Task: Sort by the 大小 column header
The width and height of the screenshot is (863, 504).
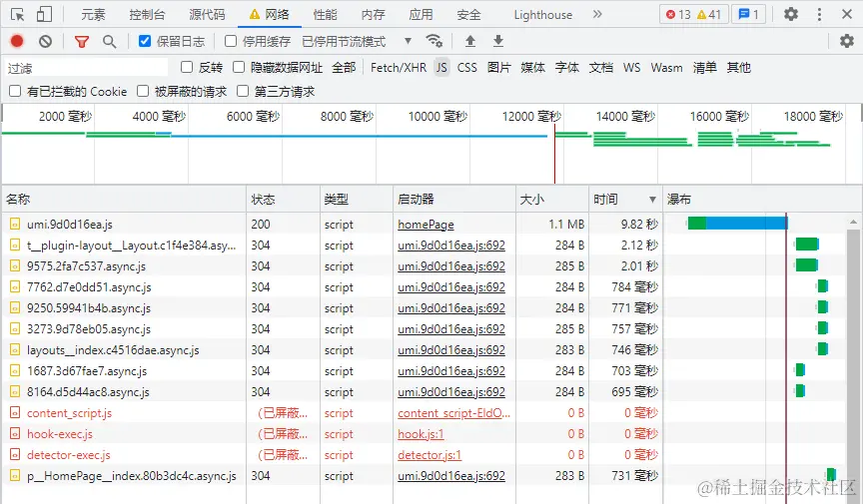Action: coord(552,200)
